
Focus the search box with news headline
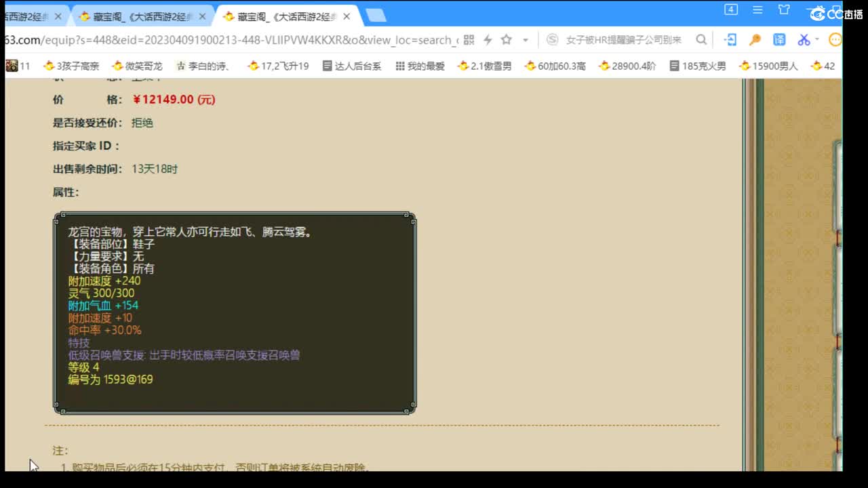click(624, 40)
